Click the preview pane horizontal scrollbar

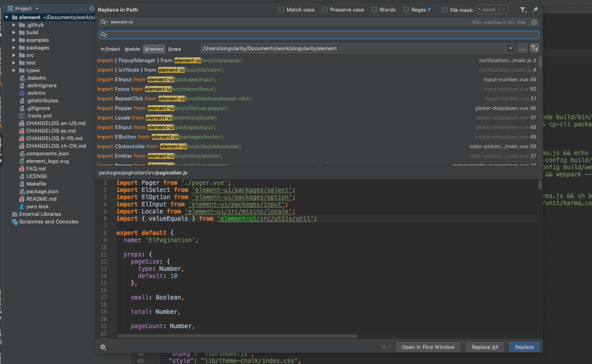point(237,336)
